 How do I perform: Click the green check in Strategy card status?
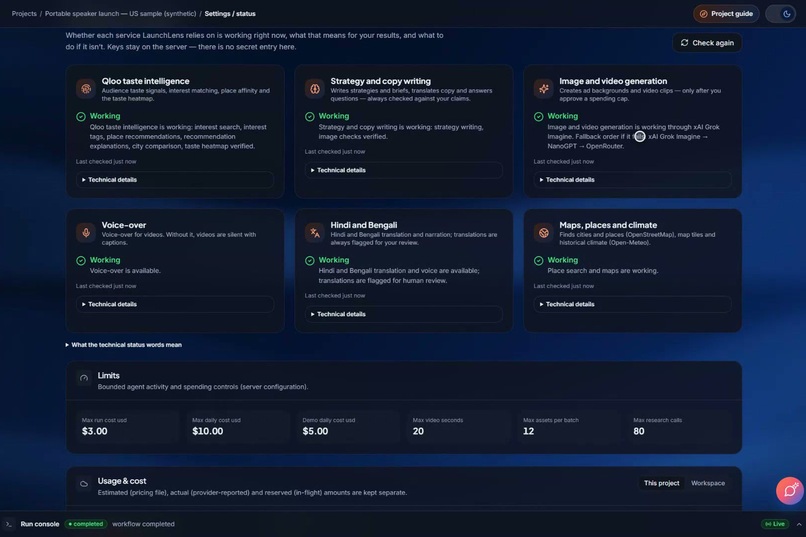click(x=309, y=117)
